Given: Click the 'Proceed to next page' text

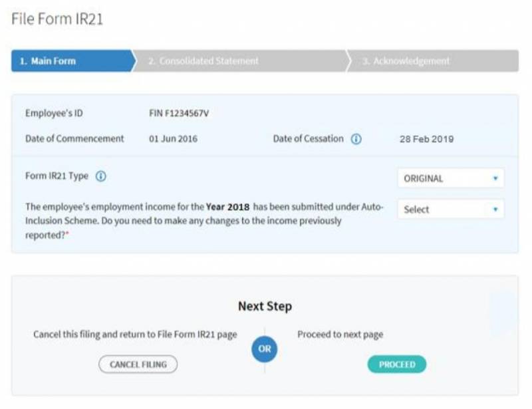Looking at the screenshot, I should pyautogui.click(x=340, y=335).
